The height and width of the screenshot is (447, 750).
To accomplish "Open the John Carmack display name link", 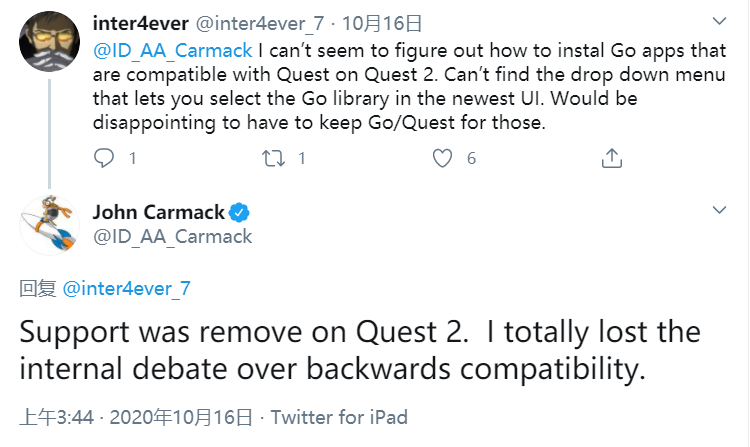I will (x=157, y=212).
